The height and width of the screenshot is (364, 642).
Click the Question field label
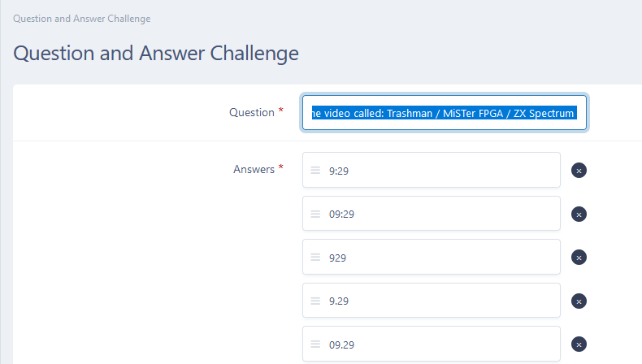coord(252,112)
